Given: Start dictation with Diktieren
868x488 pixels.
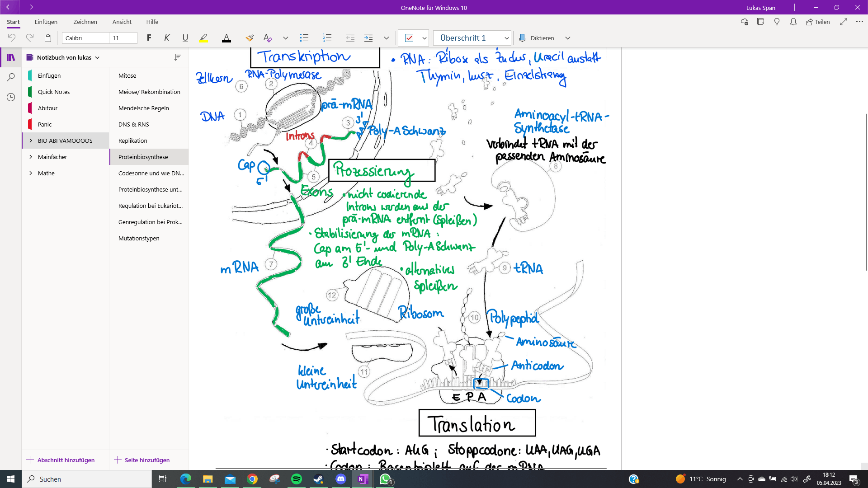Looking at the screenshot, I should (x=537, y=38).
